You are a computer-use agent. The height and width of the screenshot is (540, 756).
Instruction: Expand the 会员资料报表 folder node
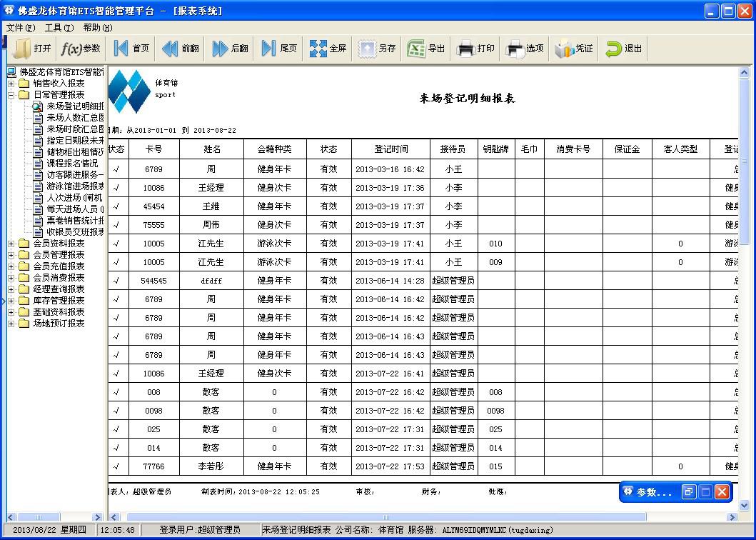tap(11, 244)
